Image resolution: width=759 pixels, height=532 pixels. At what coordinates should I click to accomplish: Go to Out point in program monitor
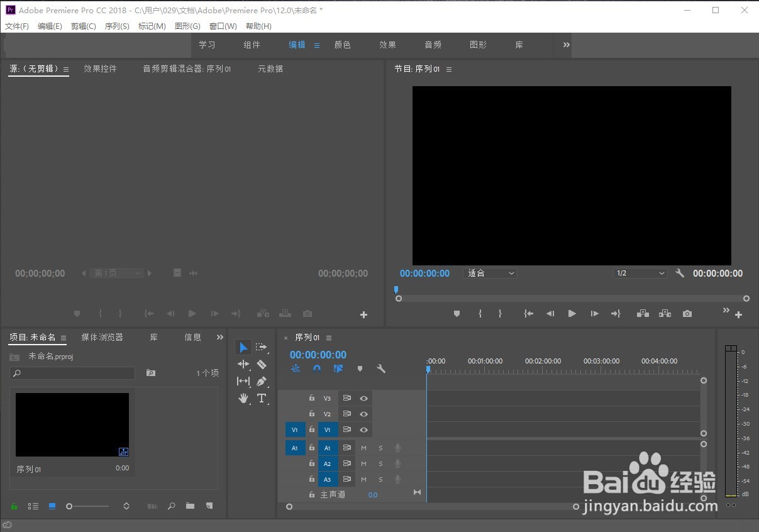(616, 313)
